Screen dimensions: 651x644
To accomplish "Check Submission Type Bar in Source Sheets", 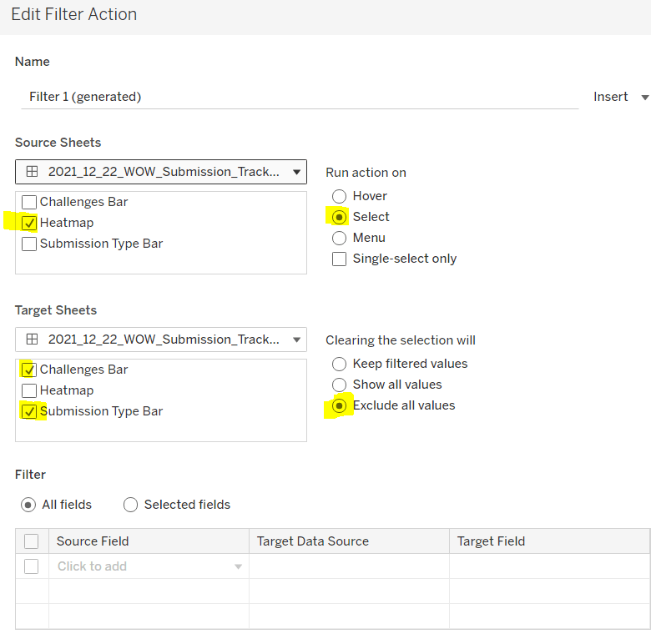I will [29, 244].
